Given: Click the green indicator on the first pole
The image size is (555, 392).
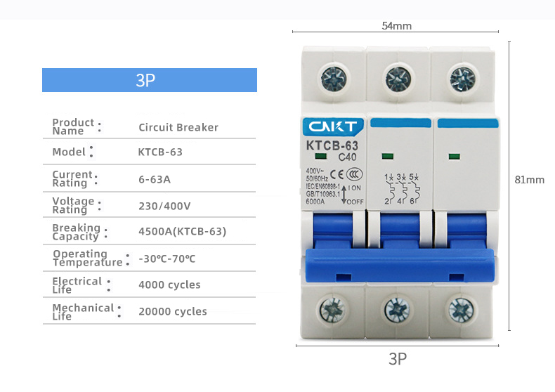Looking at the screenshot, I should point(320,156).
